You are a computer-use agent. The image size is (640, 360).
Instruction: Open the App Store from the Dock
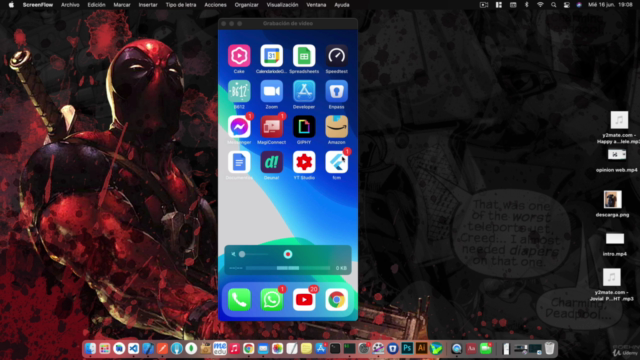(321, 349)
